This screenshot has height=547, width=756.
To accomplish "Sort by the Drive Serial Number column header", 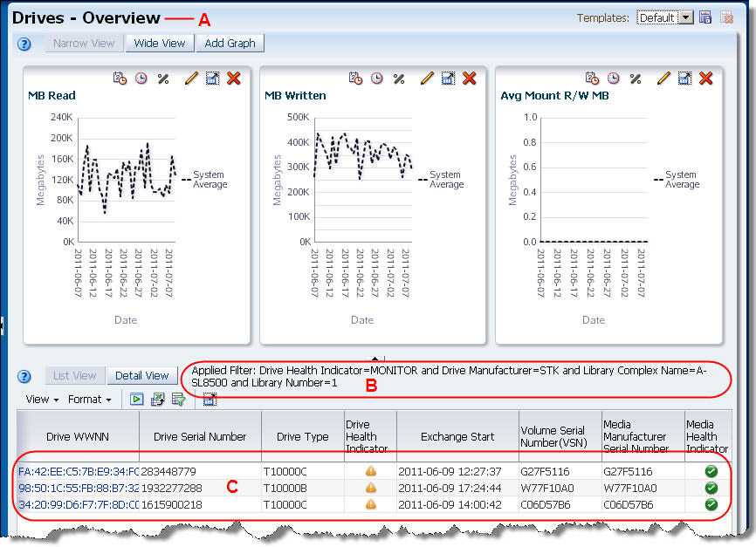I will [200, 436].
